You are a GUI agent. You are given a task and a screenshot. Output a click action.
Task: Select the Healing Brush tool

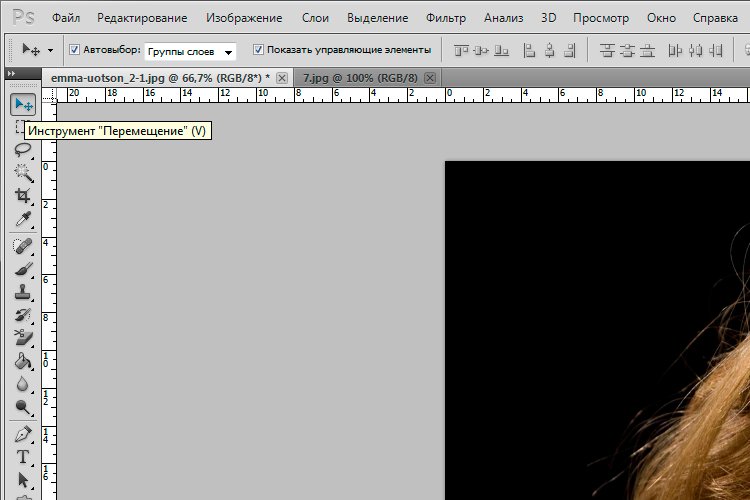(x=22, y=245)
